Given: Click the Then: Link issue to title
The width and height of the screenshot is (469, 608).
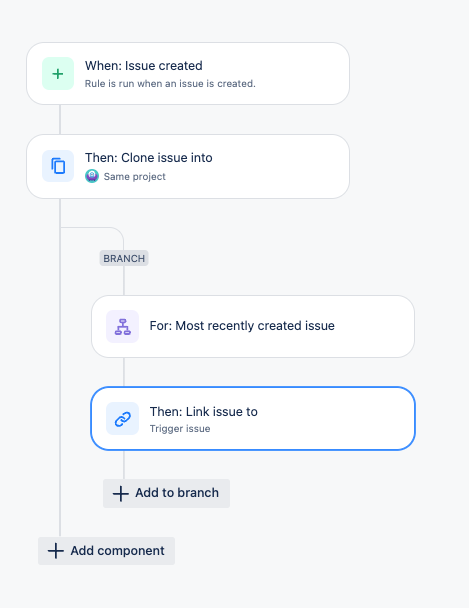Looking at the screenshot, I should coord(203,411).
